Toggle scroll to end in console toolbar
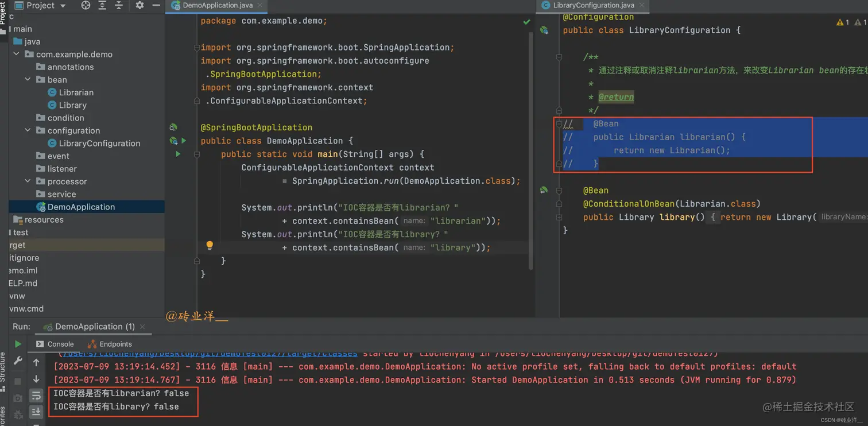 tap(36, 411)
